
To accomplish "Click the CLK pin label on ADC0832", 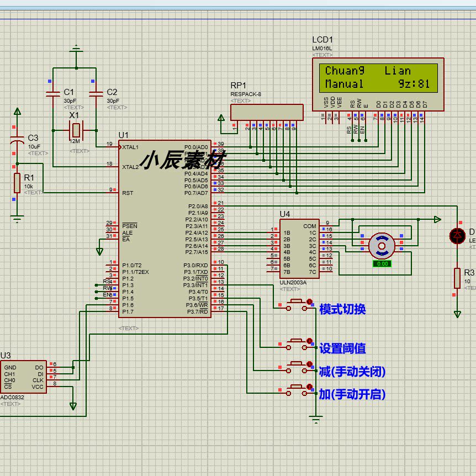I will (38, 380).
